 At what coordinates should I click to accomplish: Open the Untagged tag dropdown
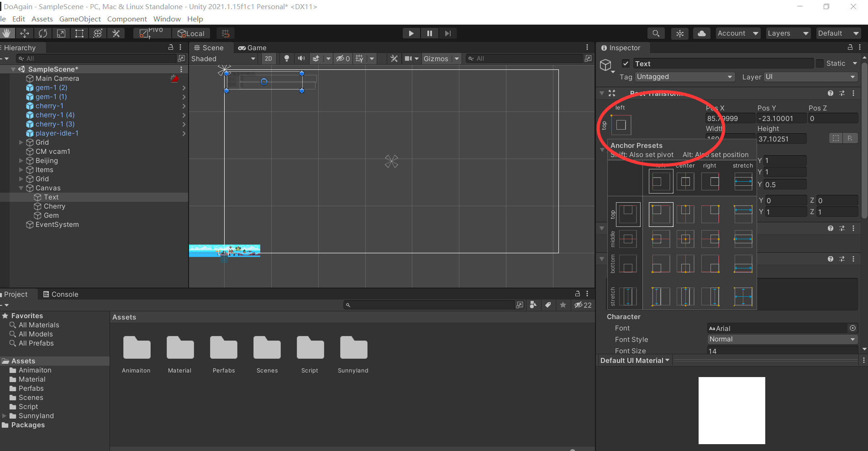coord(684,77)
